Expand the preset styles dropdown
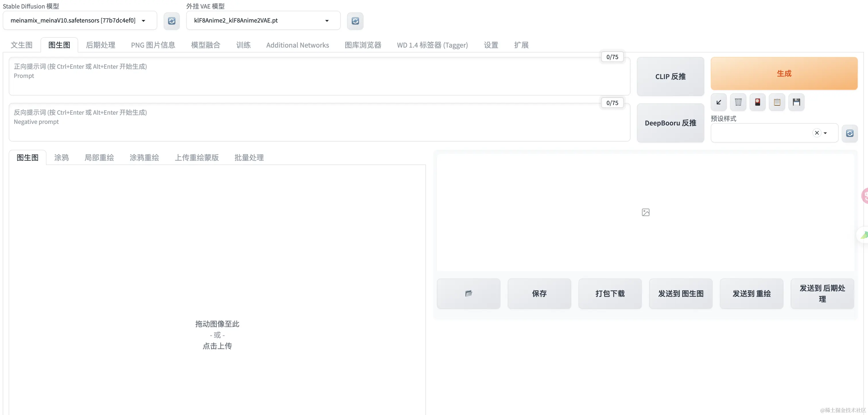The width and height of the screenshot is (868, 415). tap(825, 133)
